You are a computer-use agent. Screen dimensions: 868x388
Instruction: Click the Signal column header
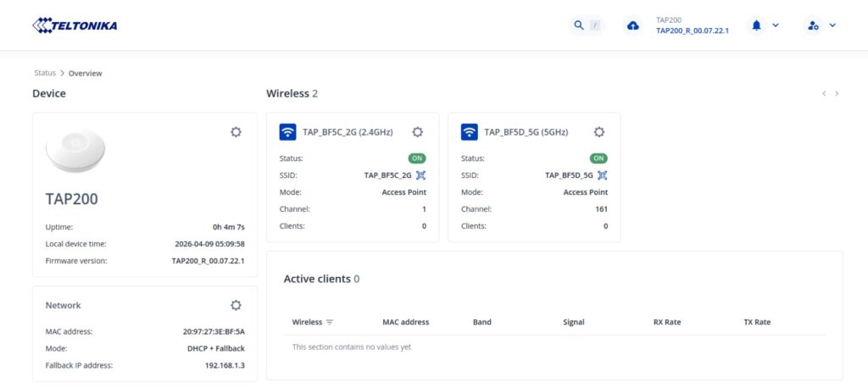coord(574,322)
